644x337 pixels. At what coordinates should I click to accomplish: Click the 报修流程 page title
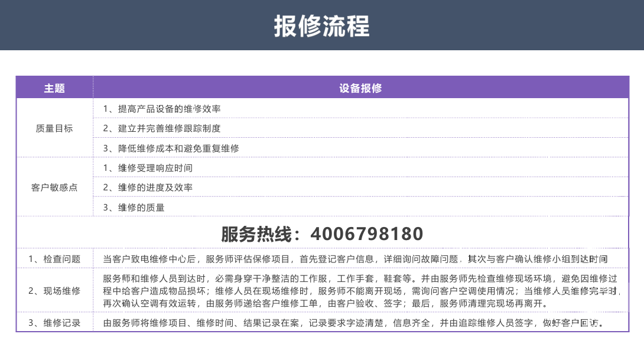(321, 26)
